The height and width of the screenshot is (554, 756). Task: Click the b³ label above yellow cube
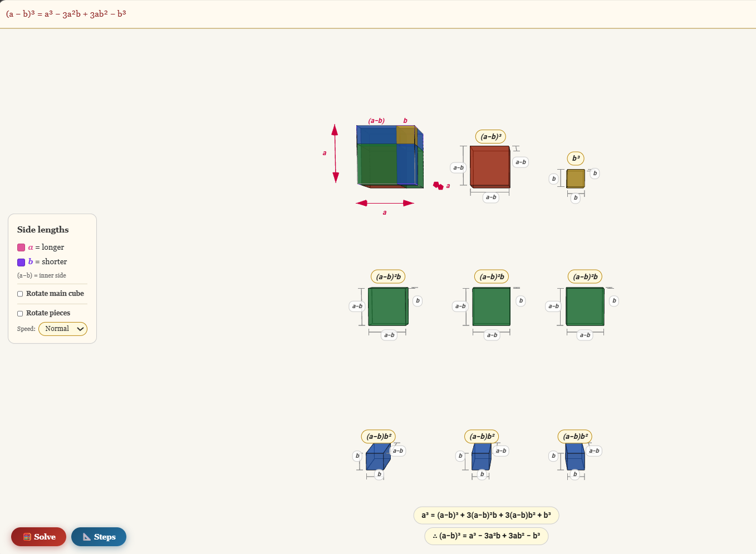tap(576, 158)
